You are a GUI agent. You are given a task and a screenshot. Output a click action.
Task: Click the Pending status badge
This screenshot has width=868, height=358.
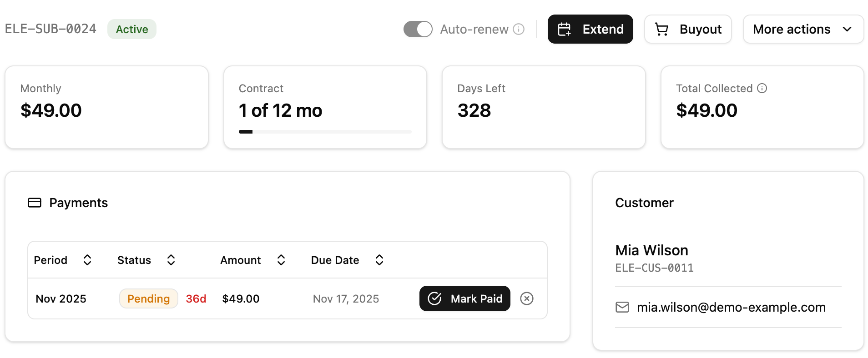click(148, 298)
